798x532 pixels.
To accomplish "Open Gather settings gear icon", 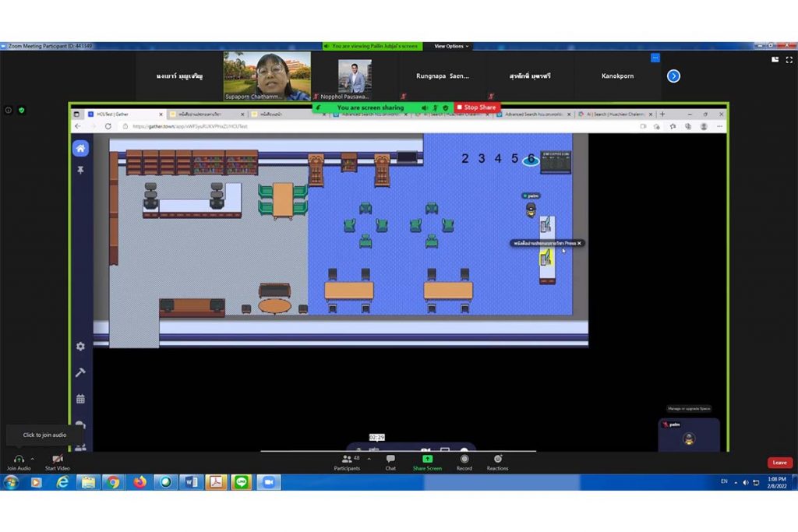I will [80, 346].
